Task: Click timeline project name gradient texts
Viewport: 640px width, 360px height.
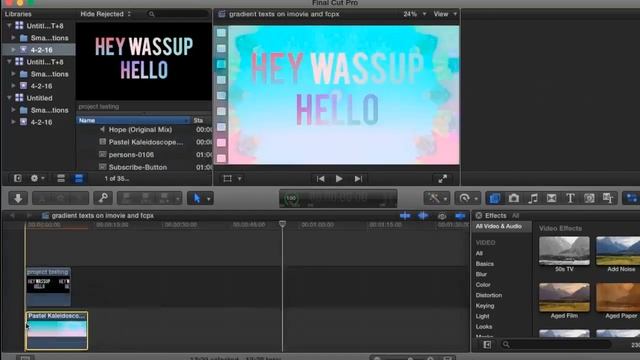Action: [103, 216]
